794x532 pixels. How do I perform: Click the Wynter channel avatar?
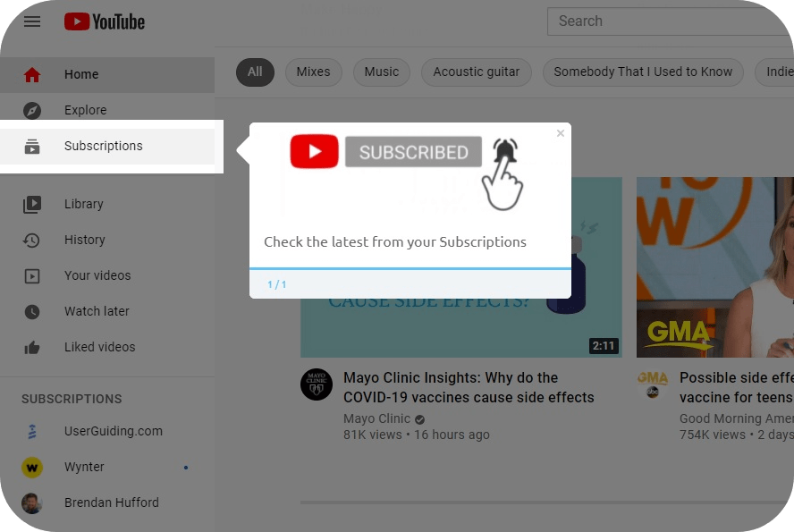click(x=32, y=468)
